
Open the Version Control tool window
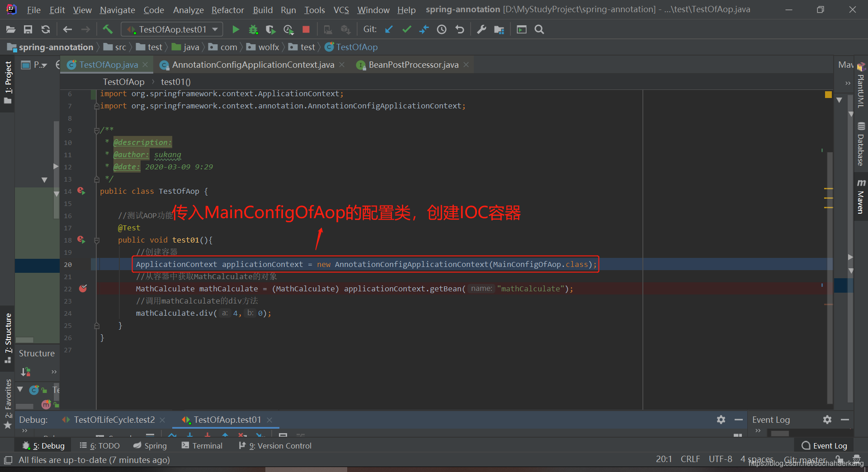point(275,446)
